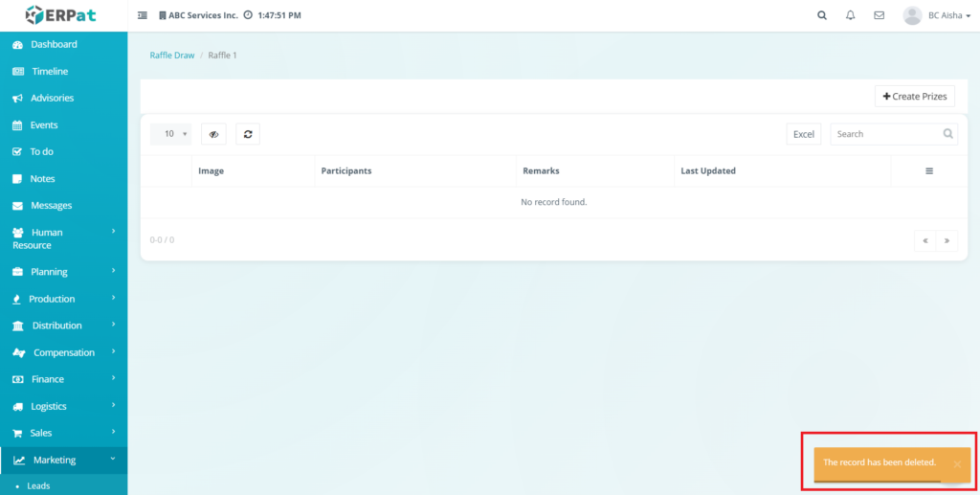Toggle column visibility eye button

coord(213,134)
